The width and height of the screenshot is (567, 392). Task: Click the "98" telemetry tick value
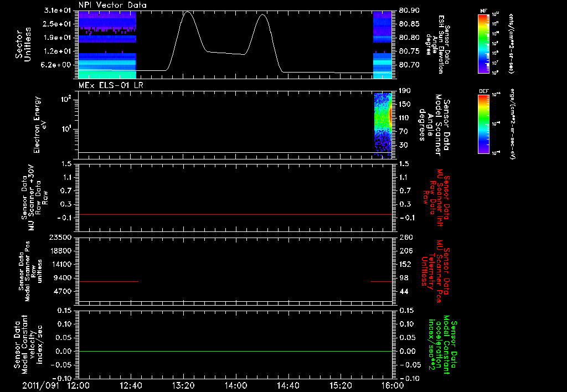point(404,278)
